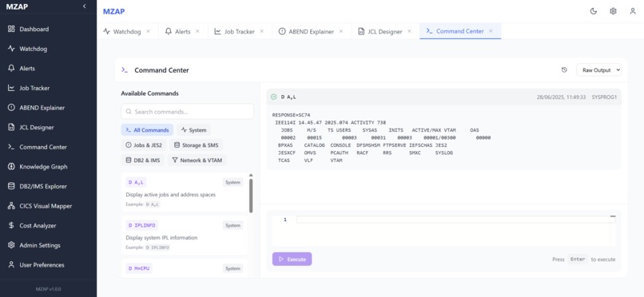
Task: Select the D A,L command card
Action: [x=185, y=192]
